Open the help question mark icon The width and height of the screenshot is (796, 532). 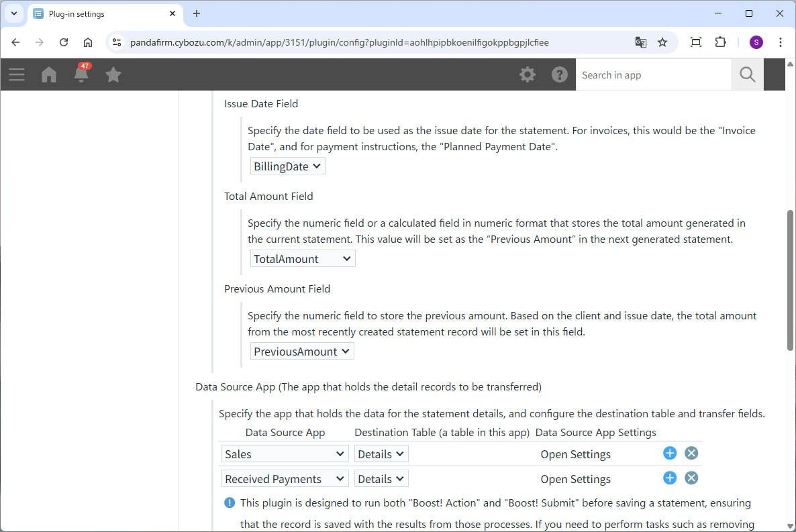[x=560, y=74]
